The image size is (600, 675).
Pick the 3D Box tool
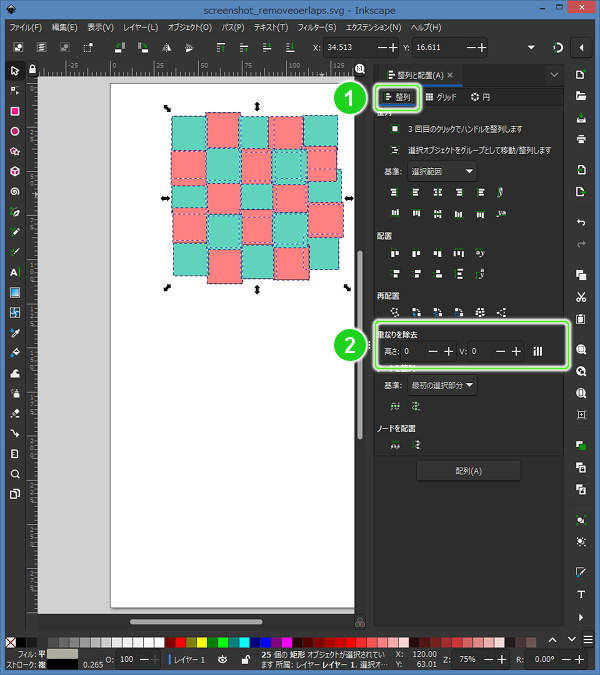pyautogui.click(x=15, y=171)
